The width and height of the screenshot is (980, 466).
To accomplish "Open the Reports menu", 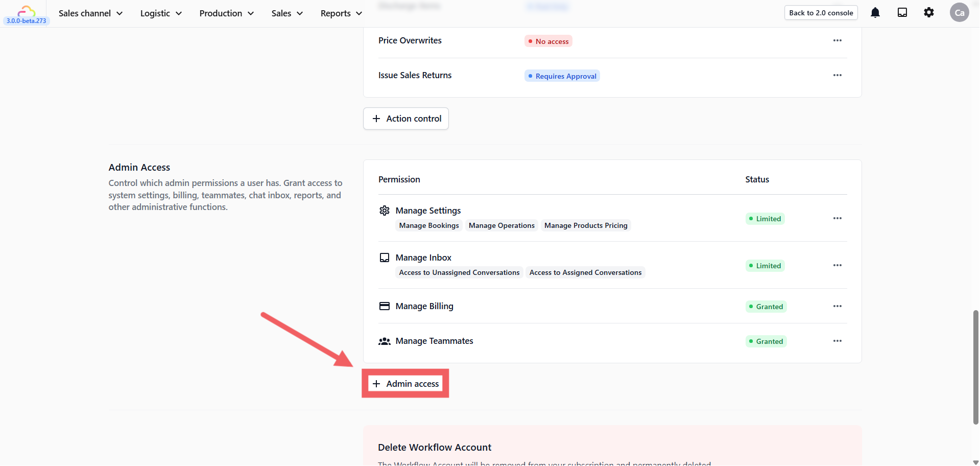I will (341, 13).
